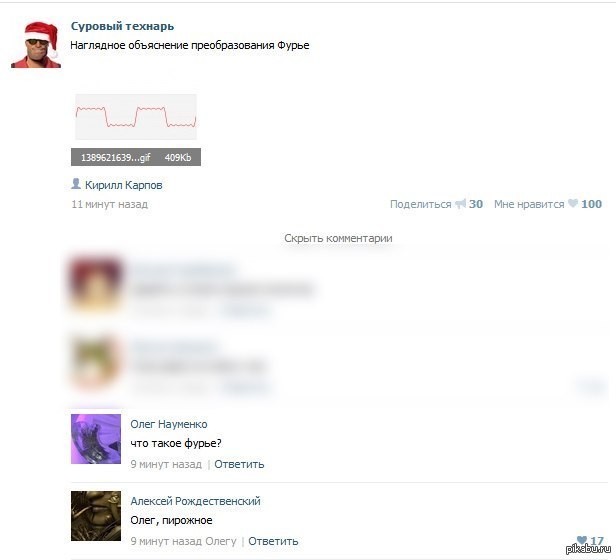Viewport: 616px width, 560px height.
Task: Click the share megaphone icon
Action: click(x=460, y=204)
